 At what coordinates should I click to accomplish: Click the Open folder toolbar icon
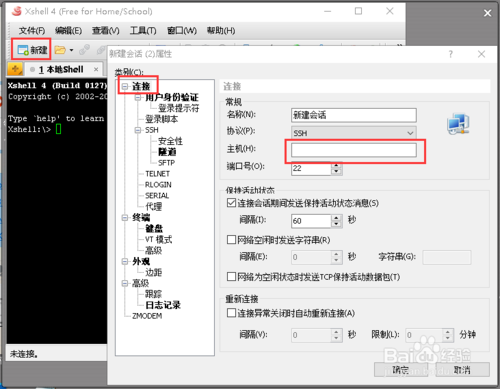pos(60,50)
